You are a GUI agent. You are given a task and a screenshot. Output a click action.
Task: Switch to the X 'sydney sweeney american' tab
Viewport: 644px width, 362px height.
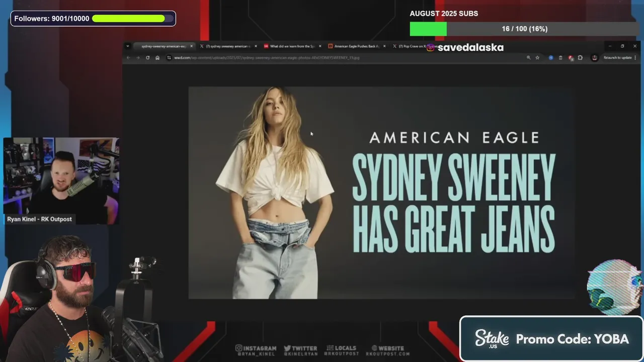(x=228, y=46)
